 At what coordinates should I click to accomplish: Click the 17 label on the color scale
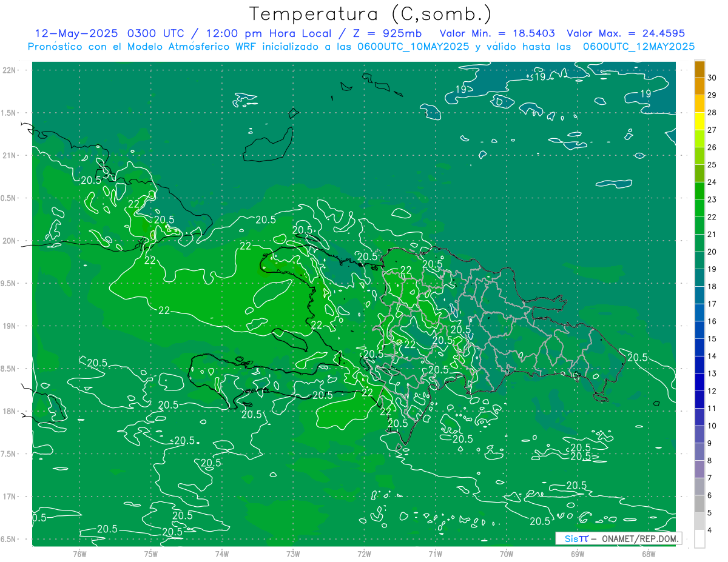click(x=712, y=304)
